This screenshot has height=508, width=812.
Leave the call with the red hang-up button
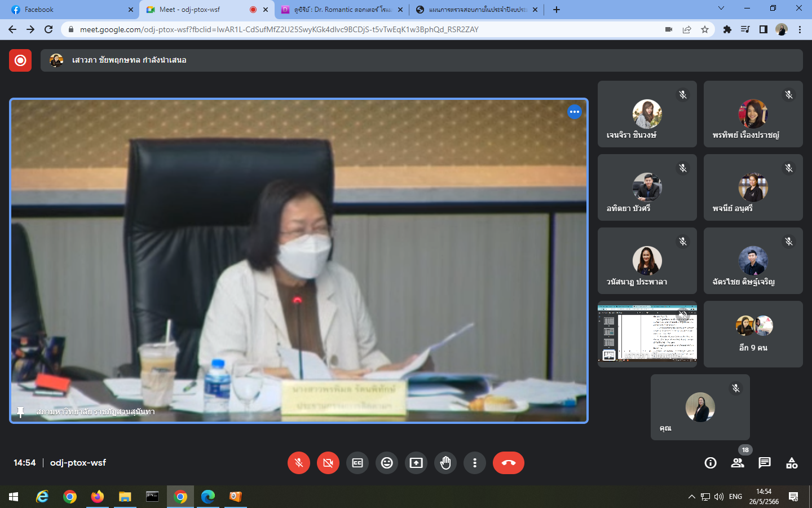[x=508, y=463]
